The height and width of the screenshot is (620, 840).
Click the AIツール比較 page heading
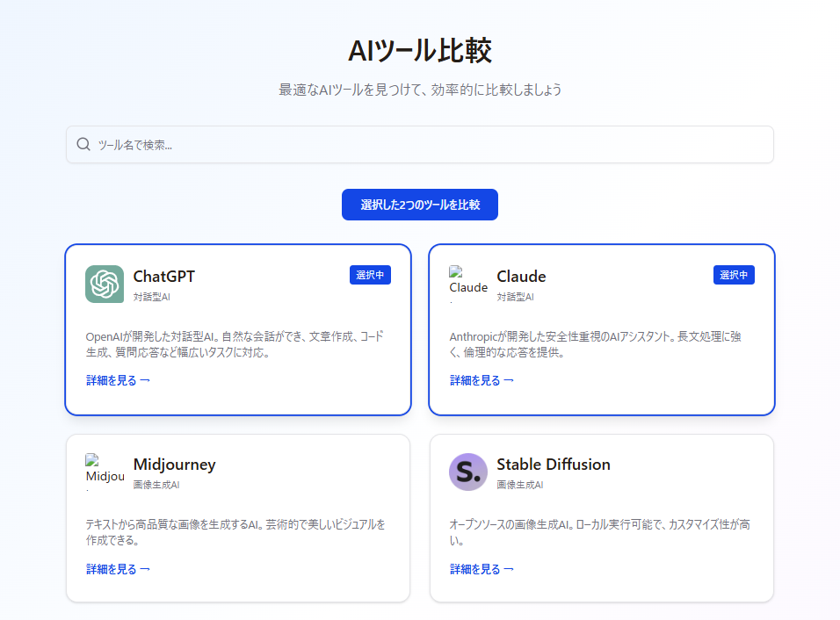pyautogui.click(x=420, y=51)
